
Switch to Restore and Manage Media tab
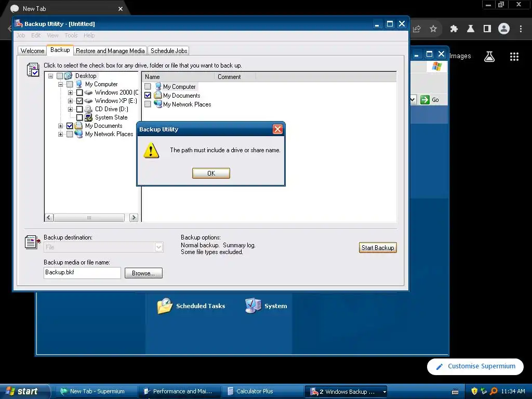(110, 51)
